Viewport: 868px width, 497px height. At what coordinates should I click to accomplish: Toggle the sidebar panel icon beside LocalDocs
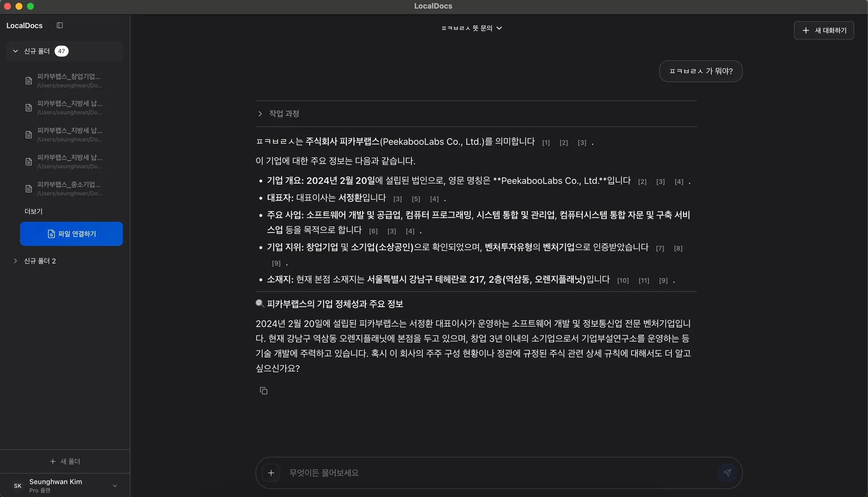point(60,25)
